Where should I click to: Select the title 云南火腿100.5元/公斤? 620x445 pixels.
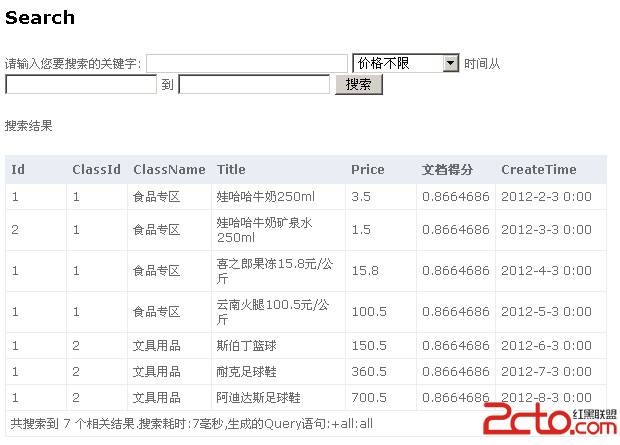[x=272, y=312]
